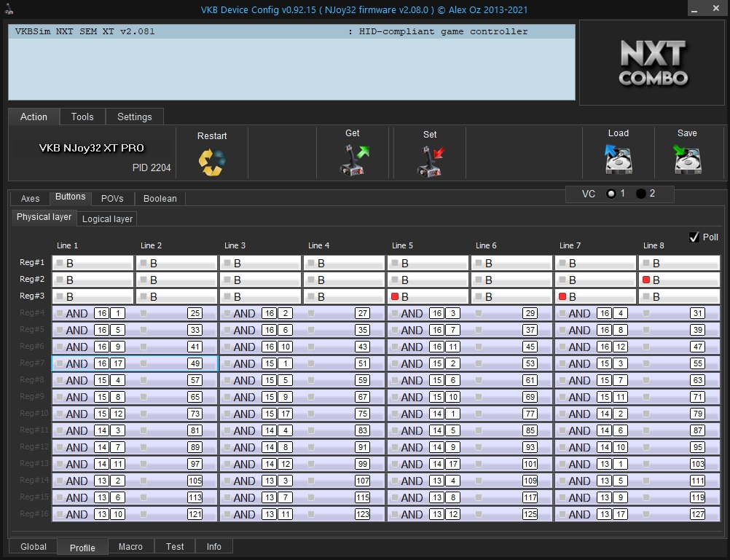Switch to the POVs tab
Viewport: 730px width, 560px height.
pyautogui.click(x=112, y=199)
